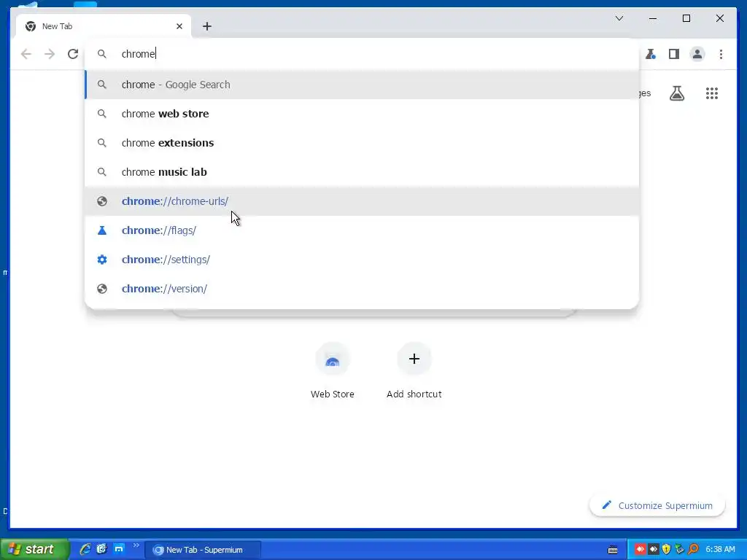Open the Google apps grid

click(712, 93)
